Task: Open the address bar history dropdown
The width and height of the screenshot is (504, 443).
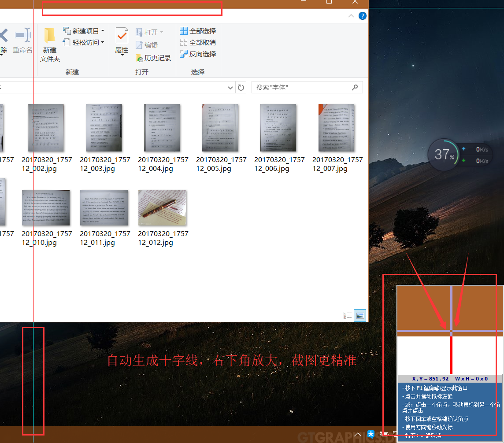Action: point(230,87)
